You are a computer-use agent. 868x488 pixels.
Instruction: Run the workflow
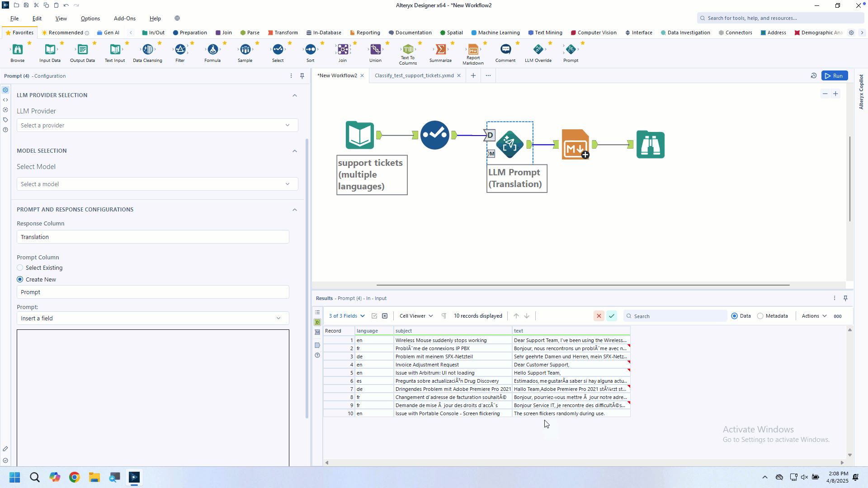834,76
